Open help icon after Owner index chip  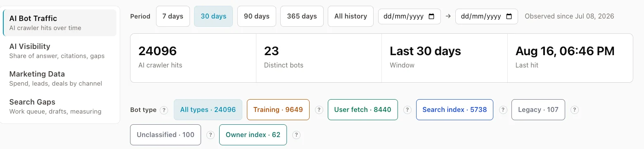click(x=296, y=135)
